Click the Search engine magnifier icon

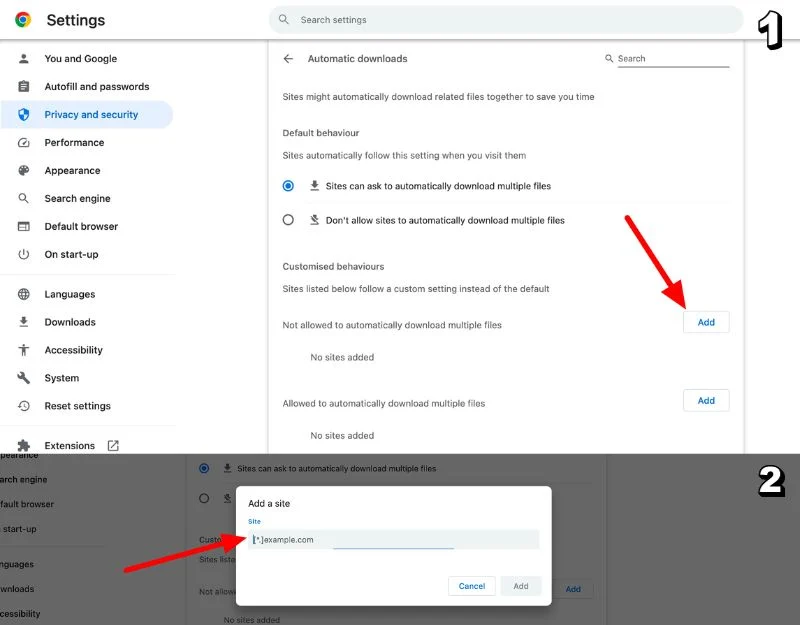click(23, 198)
